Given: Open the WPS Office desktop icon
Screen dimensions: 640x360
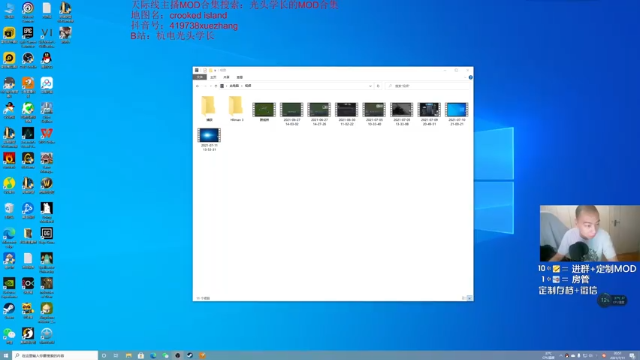Looking at the screenshot, I should point(47,136).
